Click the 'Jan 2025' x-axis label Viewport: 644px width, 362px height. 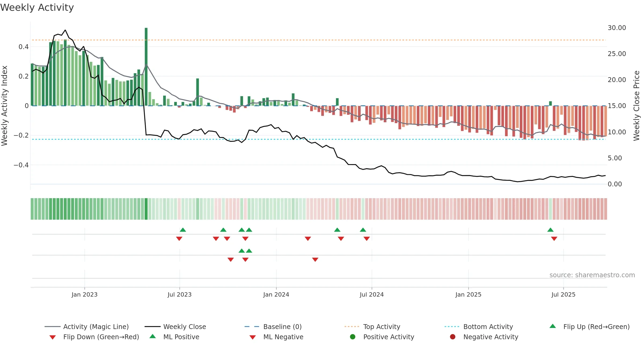(468, 294)
